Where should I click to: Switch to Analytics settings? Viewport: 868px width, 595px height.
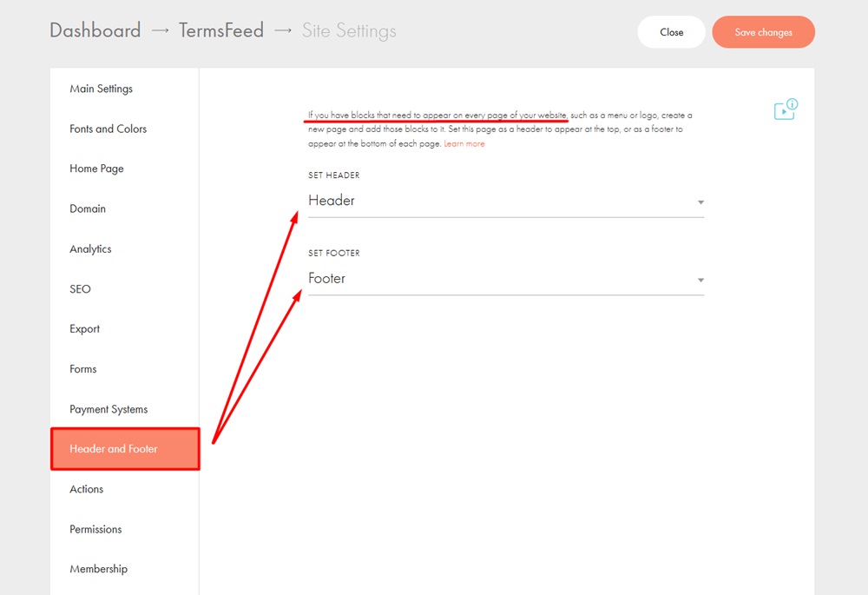pyautogui.click(x=90, y=249)
